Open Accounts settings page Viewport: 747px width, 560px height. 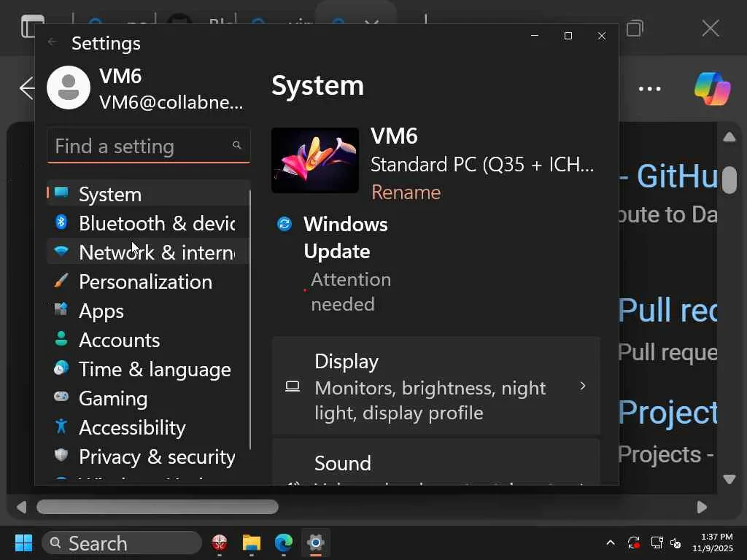tap(119, 340)
